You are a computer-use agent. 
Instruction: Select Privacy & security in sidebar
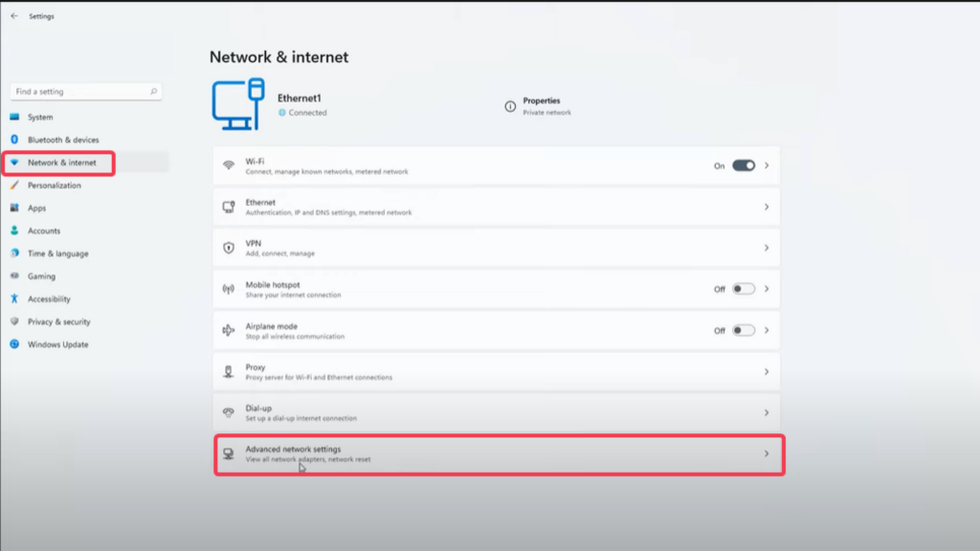point(58,321)
